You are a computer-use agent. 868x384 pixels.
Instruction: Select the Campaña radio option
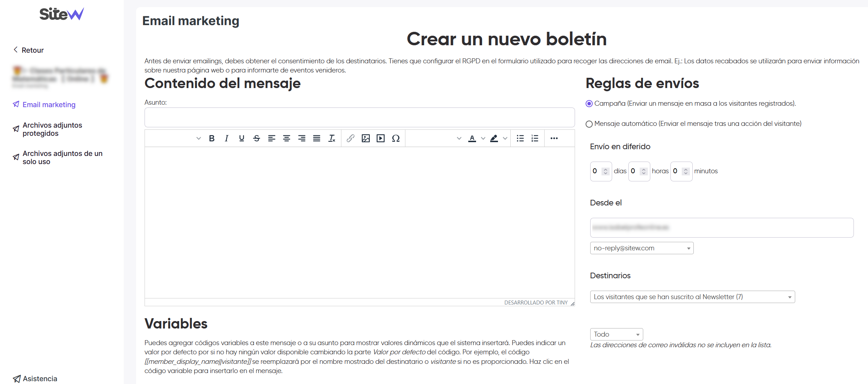point(589,104)
